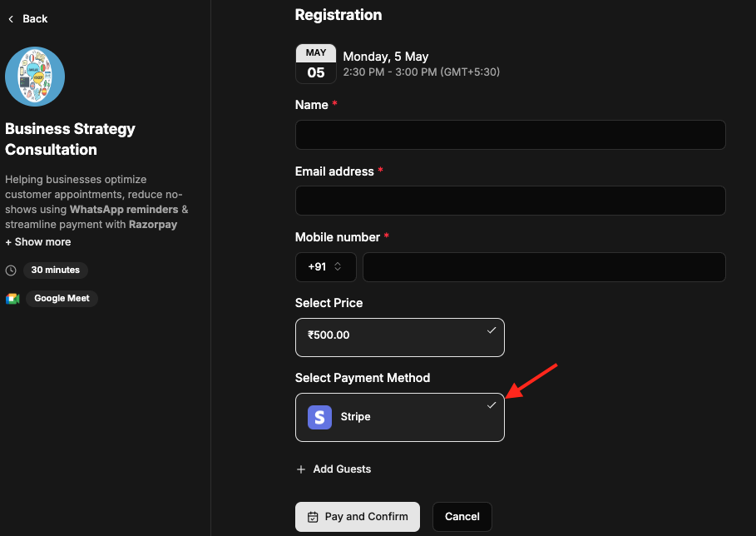Screen dimensions: 756x536
Task: Select the ₹500.00 price option
Action: point(400,337)
